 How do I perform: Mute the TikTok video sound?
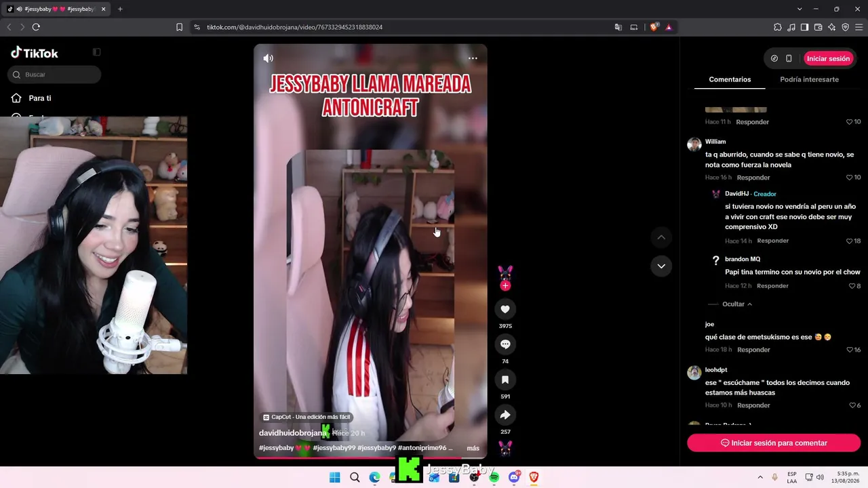pyautogui.click(x=269, y=58)
